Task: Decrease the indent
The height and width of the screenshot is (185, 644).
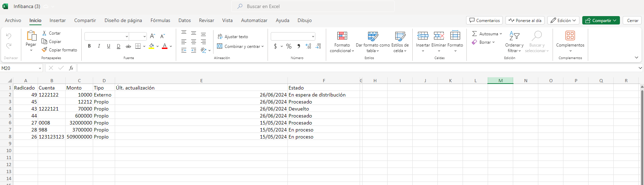Action: pyautogui.click(x=184, y=50)
